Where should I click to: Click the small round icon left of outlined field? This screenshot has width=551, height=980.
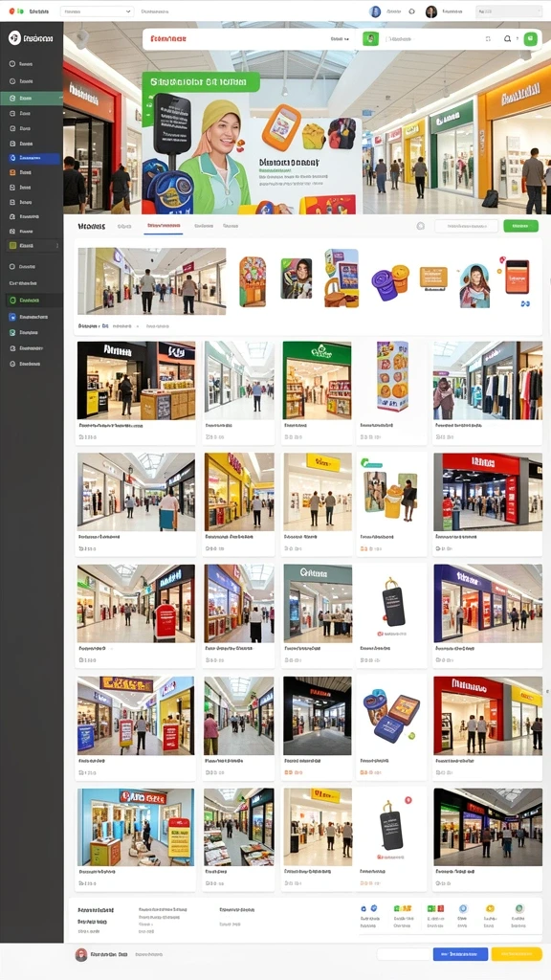point(421,226)
